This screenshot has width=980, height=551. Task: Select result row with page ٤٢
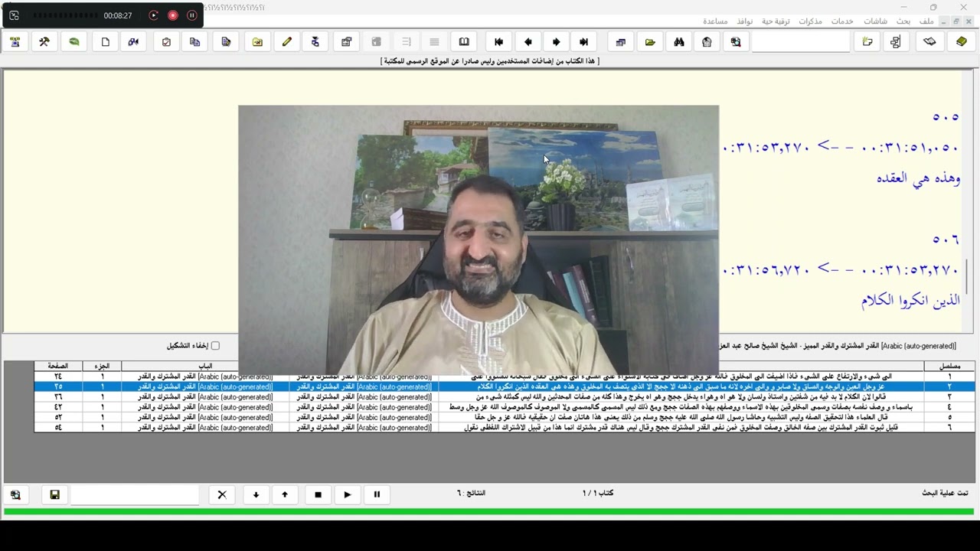click(x=504, y=407)
